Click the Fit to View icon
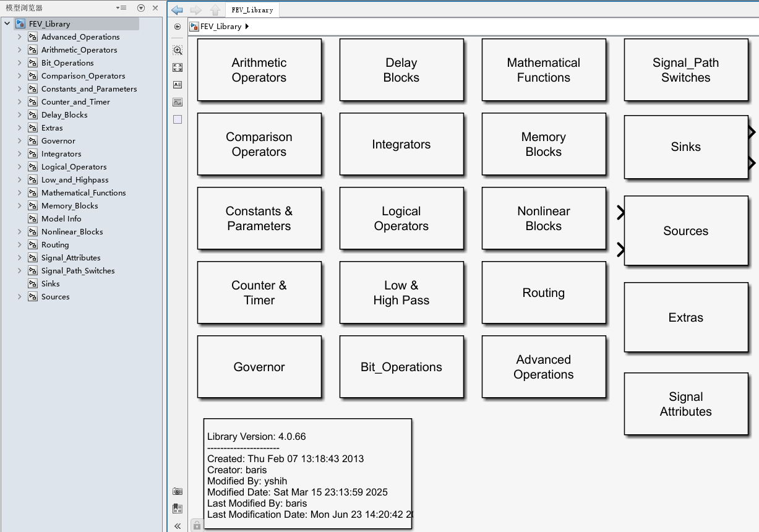759x532 pixels. coord(178,67)
